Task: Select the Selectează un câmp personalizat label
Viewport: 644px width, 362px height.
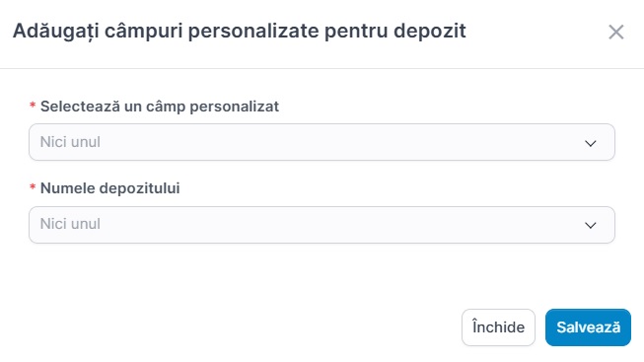Action: [x=160, y=107]
